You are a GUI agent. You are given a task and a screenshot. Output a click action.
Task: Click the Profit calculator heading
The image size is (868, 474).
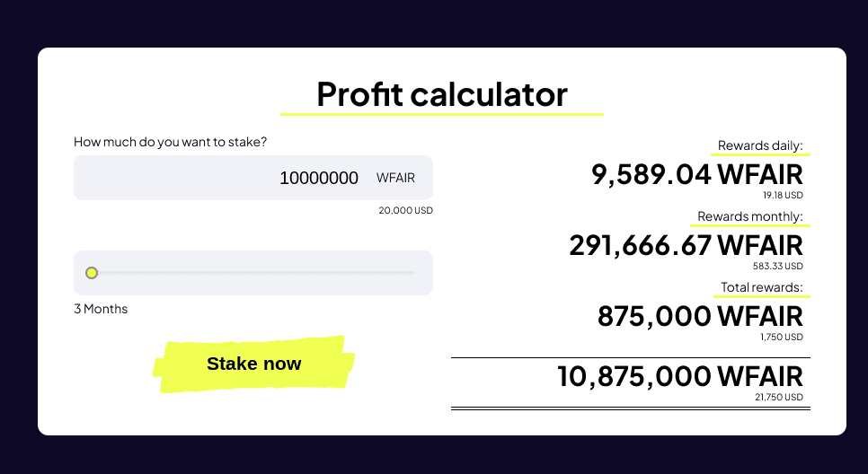coord(442,94)
